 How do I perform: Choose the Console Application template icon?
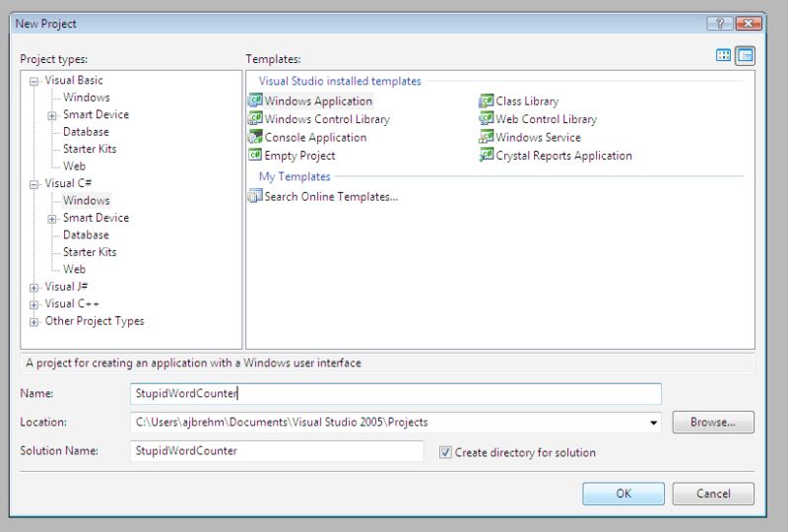255,137
